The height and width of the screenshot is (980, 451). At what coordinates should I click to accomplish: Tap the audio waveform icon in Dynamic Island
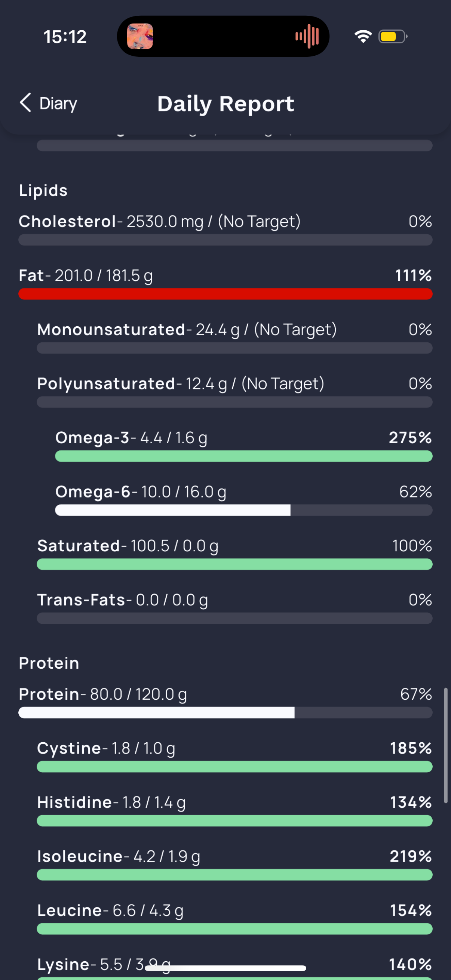point(307,37)
